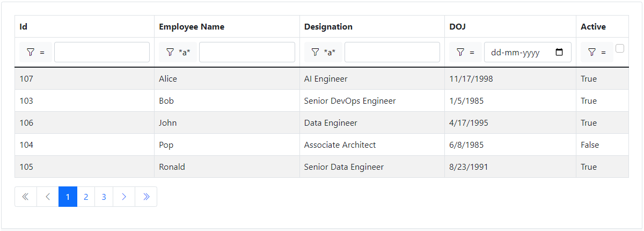Sort by Employee Name column header
The width and height of the screenshot is (644, 231).
(192, 26)
